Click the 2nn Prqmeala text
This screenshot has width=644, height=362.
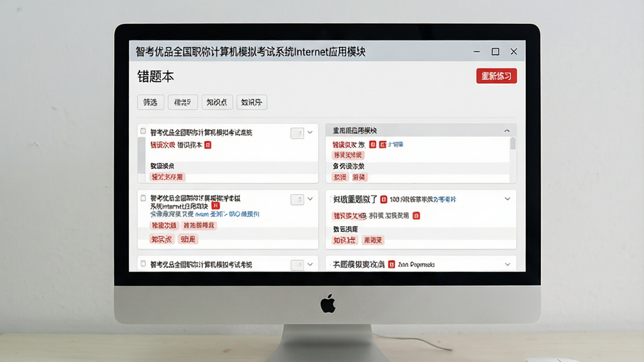416,265
